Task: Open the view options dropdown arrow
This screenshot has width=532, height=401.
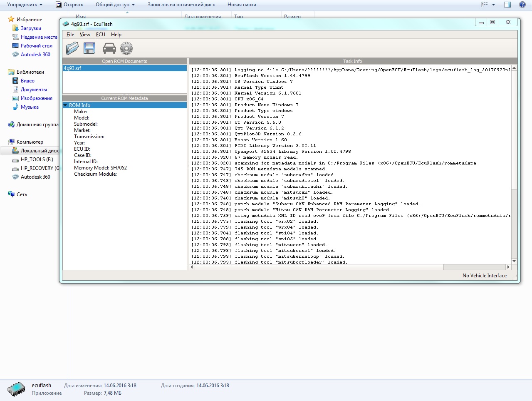Action: (494, 5)
